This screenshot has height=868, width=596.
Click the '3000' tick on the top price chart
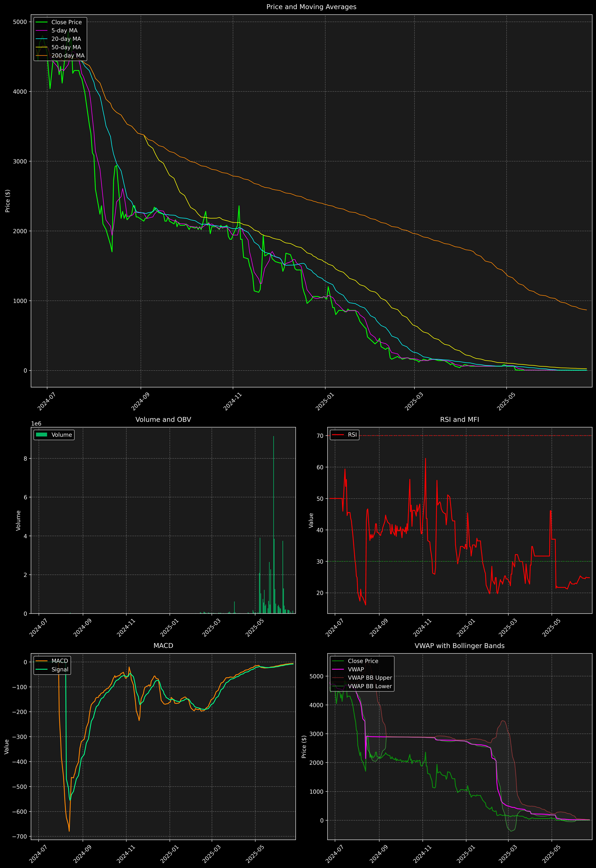pos(20,161)
